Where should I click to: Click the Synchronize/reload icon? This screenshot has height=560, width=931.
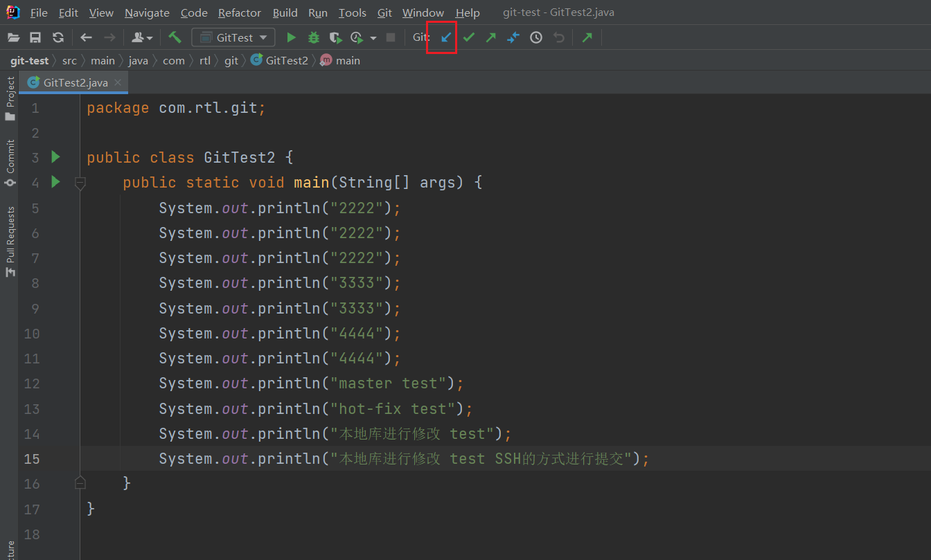(58, 37)
